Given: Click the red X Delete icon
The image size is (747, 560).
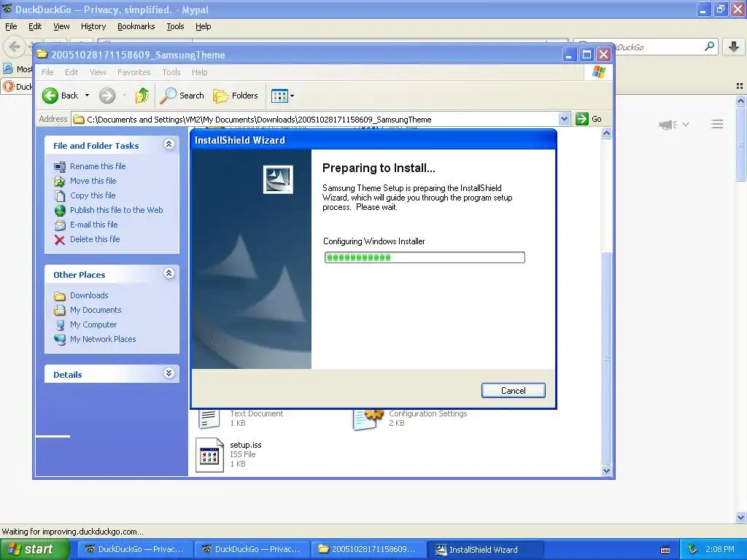Looking at the screenshot, I should tap(60, 239).
